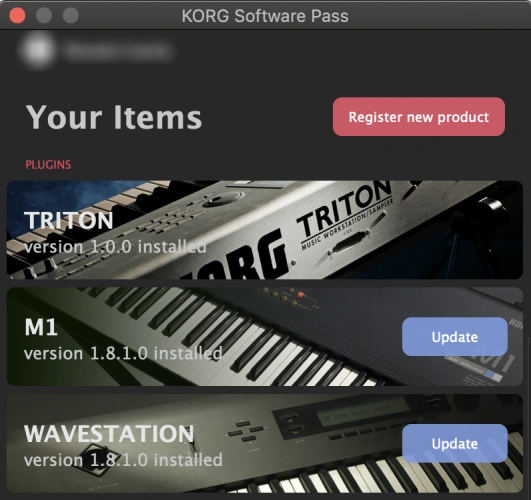Open the blurred account name beside avatar

[119, 51]
